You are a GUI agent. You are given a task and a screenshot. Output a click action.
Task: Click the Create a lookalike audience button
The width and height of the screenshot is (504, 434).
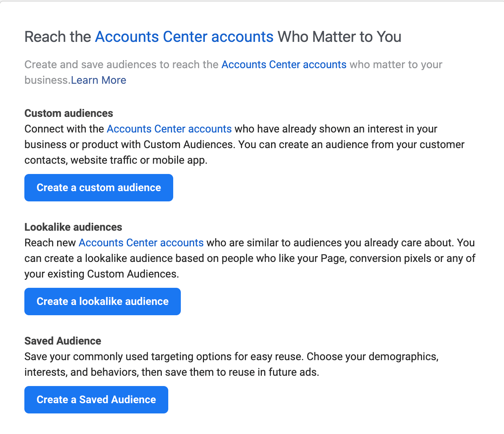click(x=102, y=302)
